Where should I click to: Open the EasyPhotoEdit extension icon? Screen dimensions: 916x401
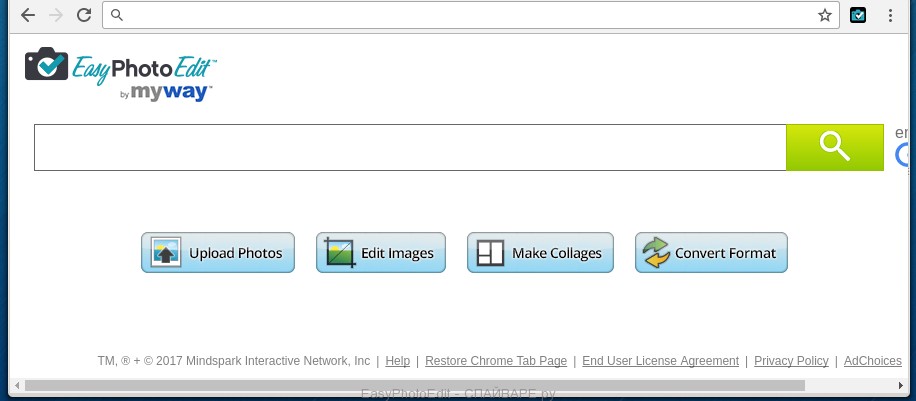(x=857, y=15)
